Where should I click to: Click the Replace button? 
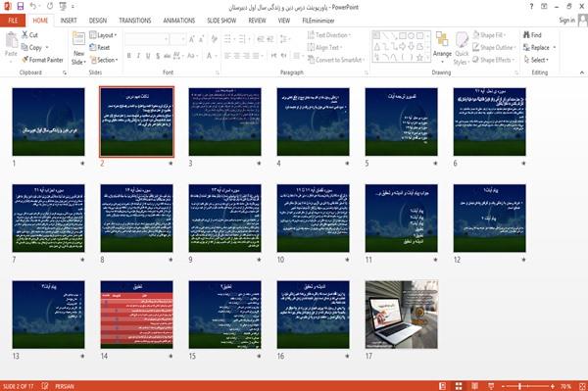pos(539,48)
